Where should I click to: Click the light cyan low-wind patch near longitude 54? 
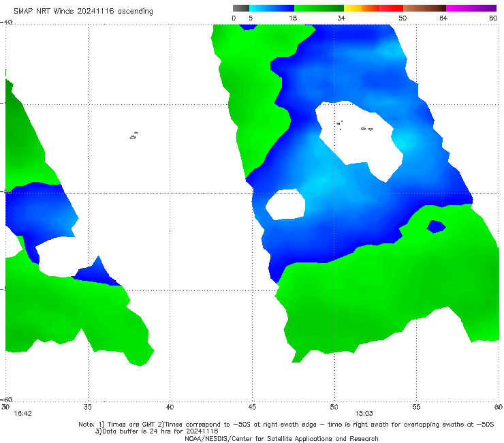tap(403, 140)
